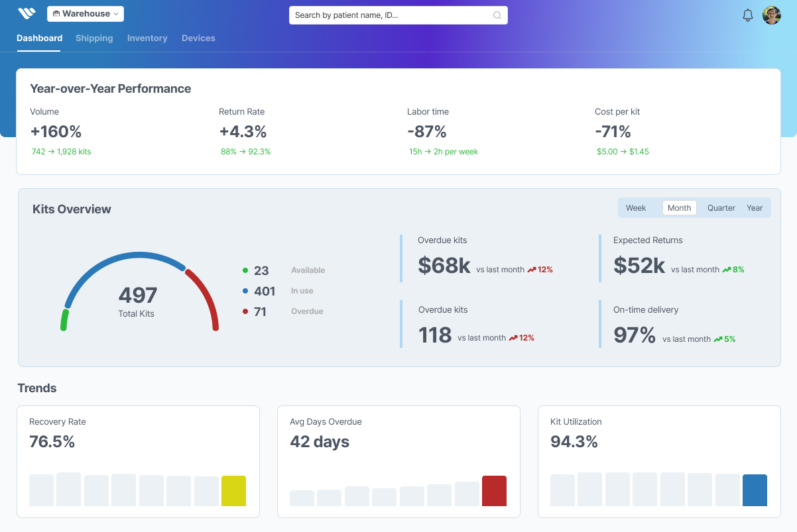Open the notifications bell
This screenshot has height=532, width=797.
(x=747, y=15)
